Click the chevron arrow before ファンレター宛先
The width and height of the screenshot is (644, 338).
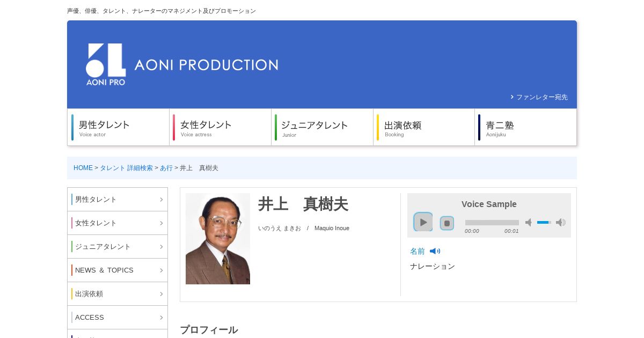point(512,97)
